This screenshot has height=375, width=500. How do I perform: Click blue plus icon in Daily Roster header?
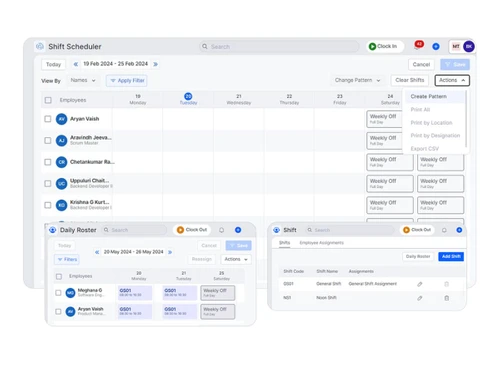(238, 230)
